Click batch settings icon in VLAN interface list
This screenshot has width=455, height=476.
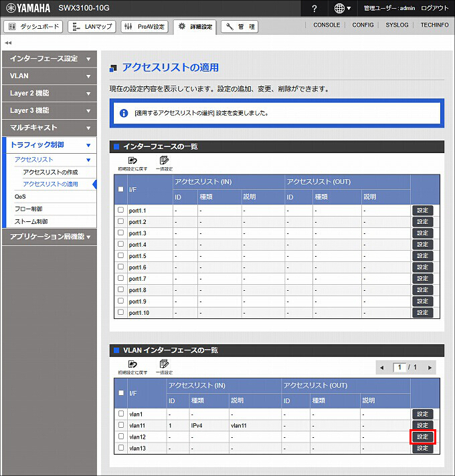[x=164, y=365]
